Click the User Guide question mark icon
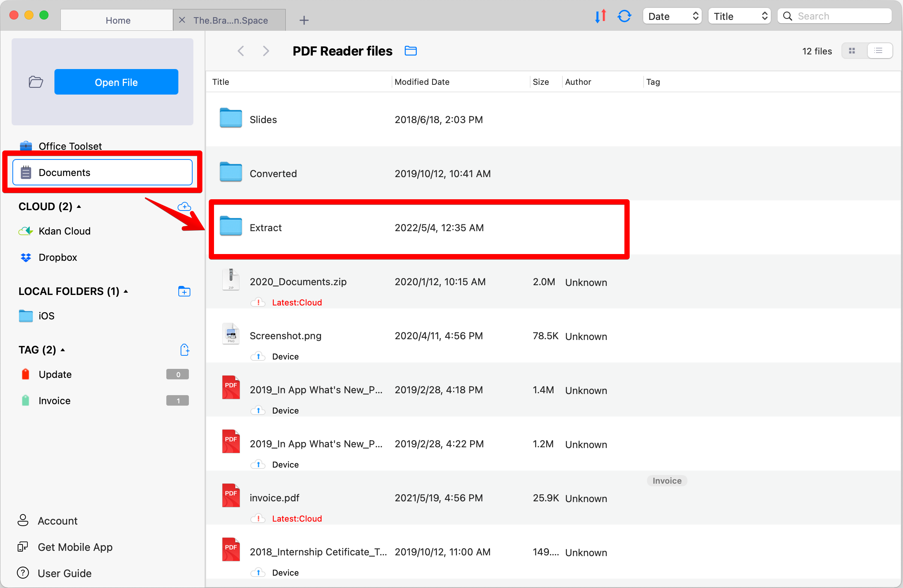This screenshot has height=588, width=903. [23, 573]
